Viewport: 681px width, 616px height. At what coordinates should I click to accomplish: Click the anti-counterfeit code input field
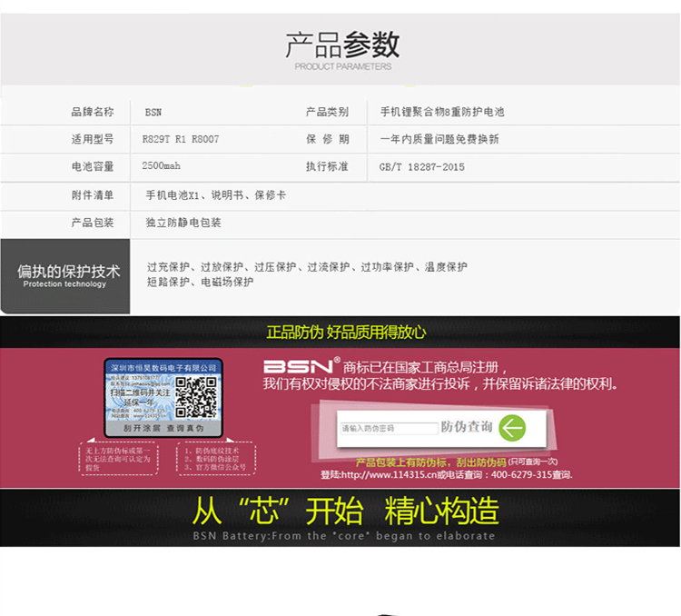click(390, 428)
